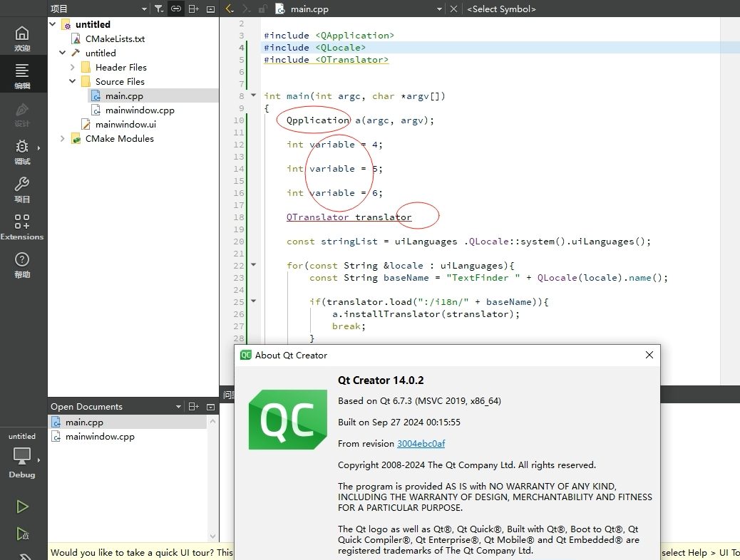Open the Open Documents view dropdown

178,407
